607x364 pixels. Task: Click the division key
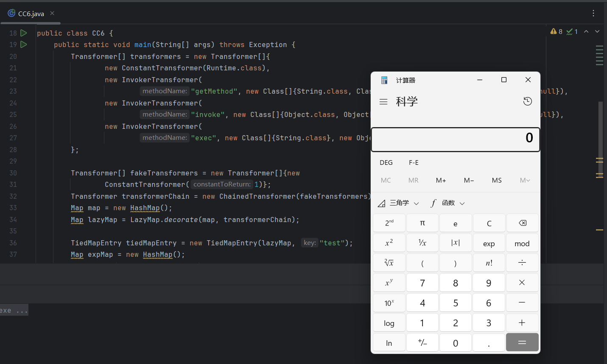[522, 263]
